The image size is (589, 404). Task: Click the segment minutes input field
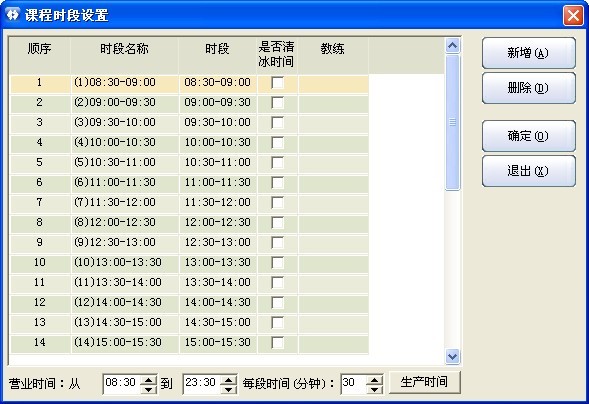(353, 384)
